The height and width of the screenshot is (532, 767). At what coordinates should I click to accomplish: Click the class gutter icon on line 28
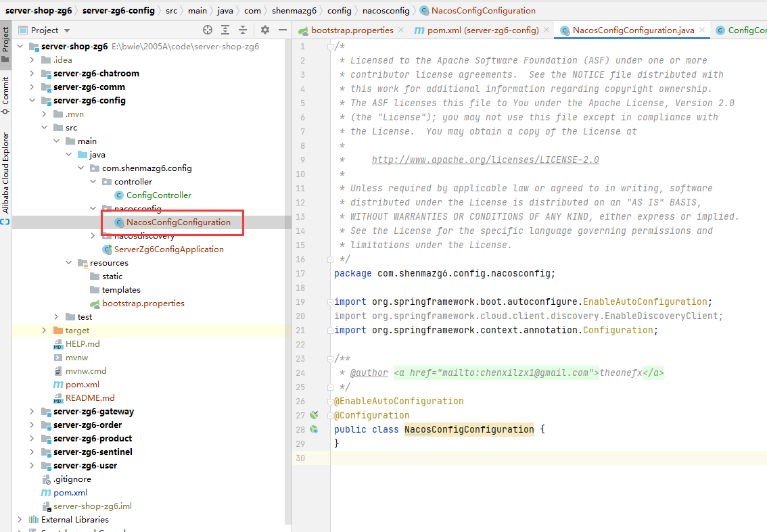pos(314,430)
